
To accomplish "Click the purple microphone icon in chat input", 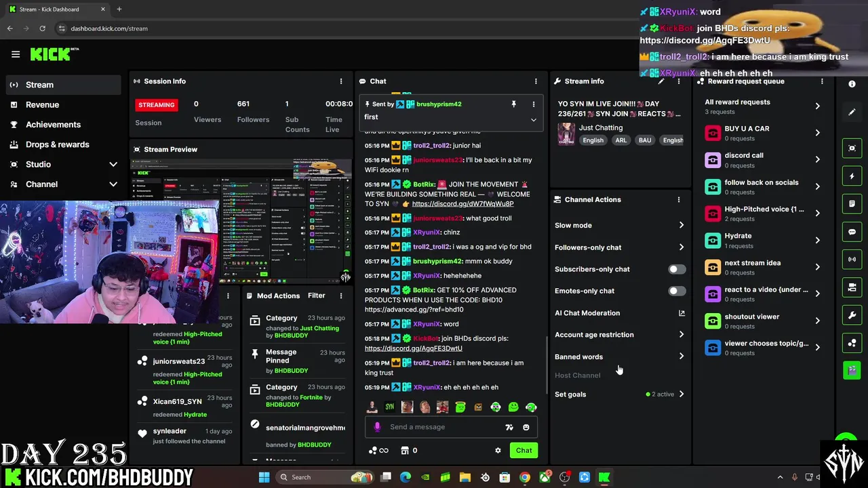I will click(x=377, y=427).
